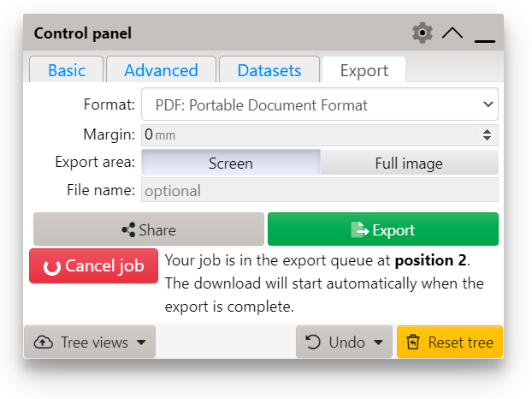Click the trash icon on Reset tree
This screenshot has width=532, height=399.
coord(413,342)
